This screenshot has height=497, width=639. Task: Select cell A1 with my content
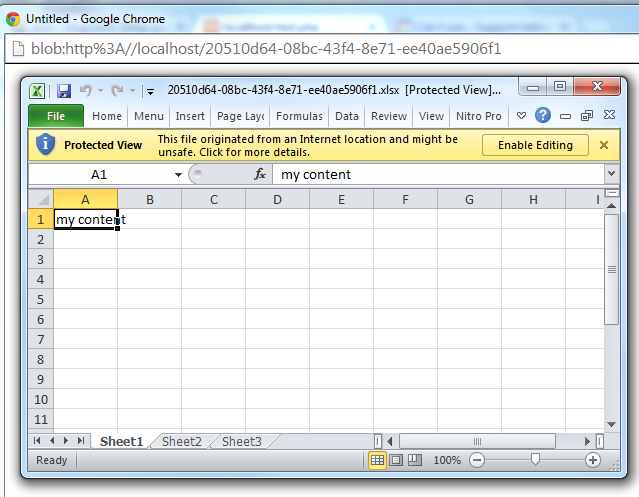(85, 219)
